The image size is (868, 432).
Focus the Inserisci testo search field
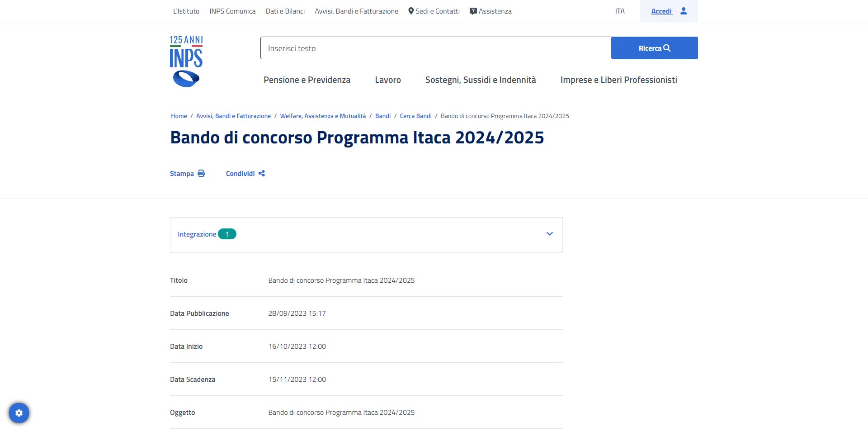[436, 48]
